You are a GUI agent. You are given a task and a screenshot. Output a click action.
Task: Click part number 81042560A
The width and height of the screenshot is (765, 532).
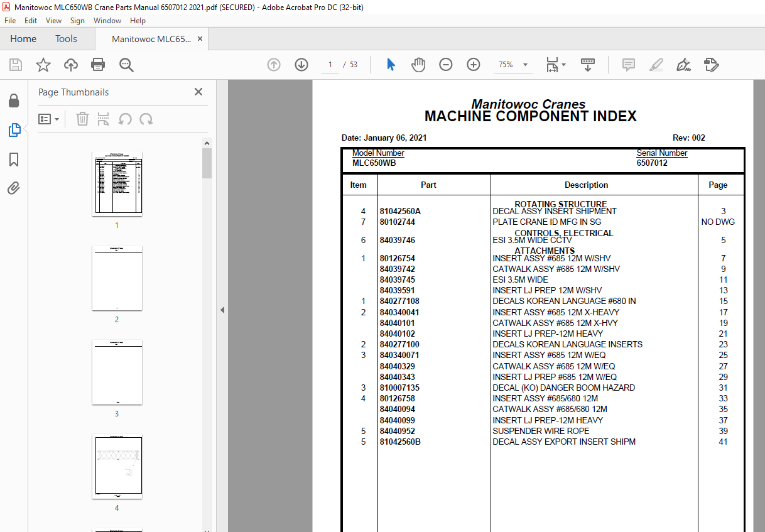(x=400, y=212)
